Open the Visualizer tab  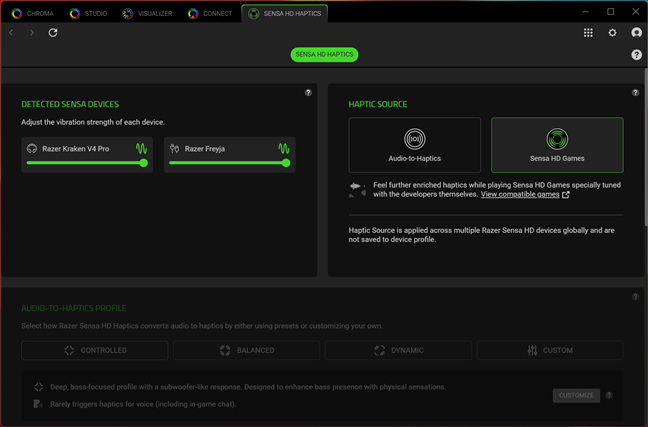coord(148,14)
